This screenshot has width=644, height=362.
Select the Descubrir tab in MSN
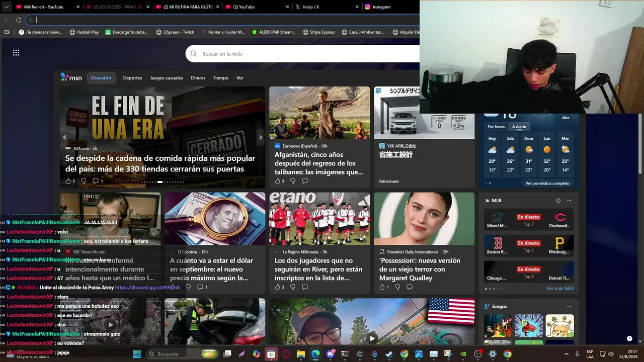pyautogui.click(x=101, y=78)
